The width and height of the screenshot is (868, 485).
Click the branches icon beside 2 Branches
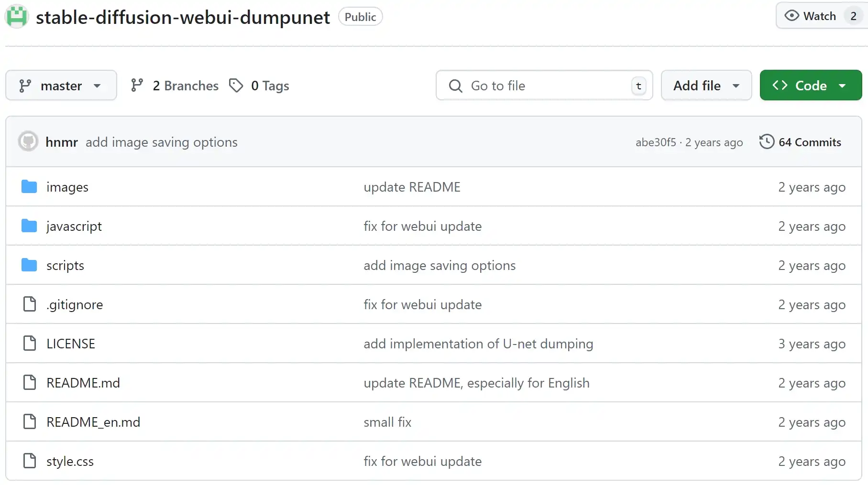[x=137, y=86]
